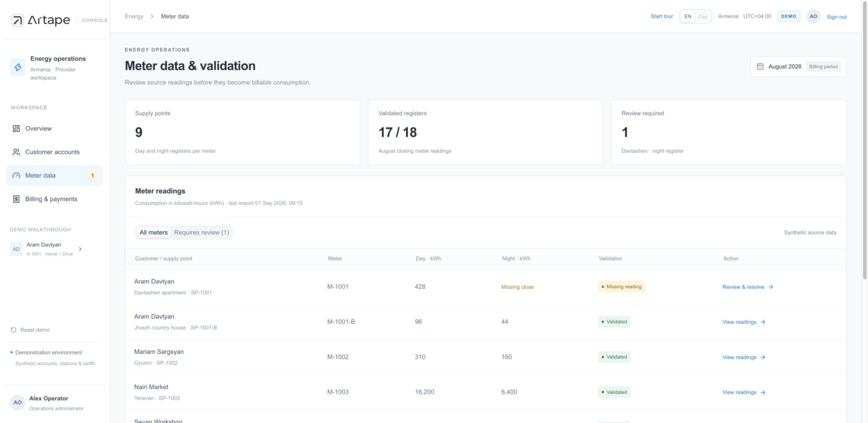868x423 pixels.
Task: Click the Missing close night value
Action: 517,287
